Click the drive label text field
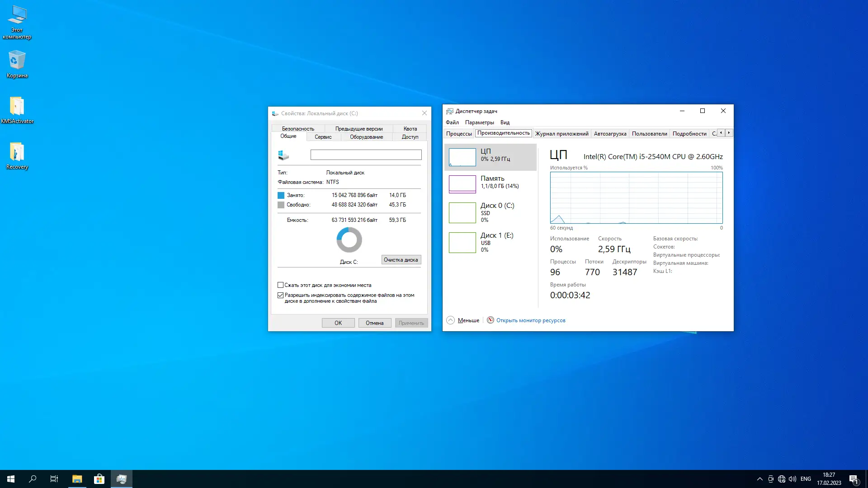868x488 pixels. [366, 155]
